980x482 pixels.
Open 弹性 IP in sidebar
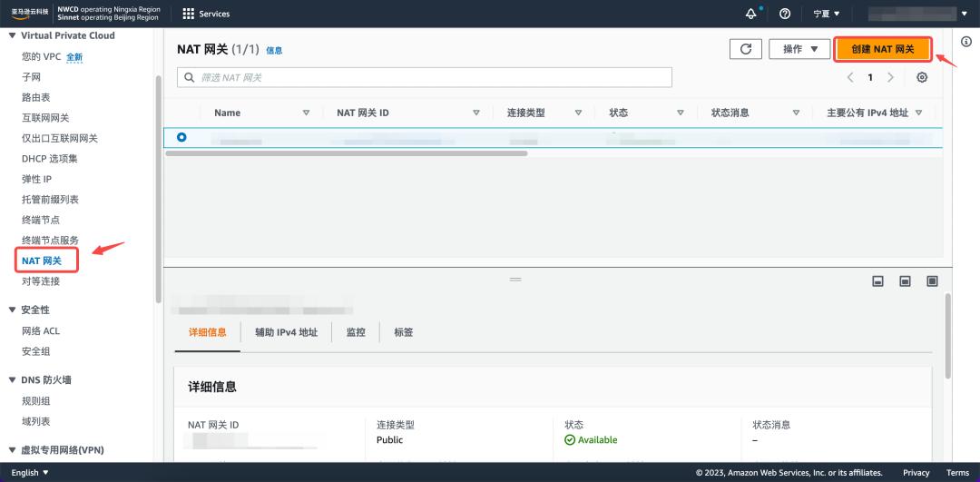(36, 180)
